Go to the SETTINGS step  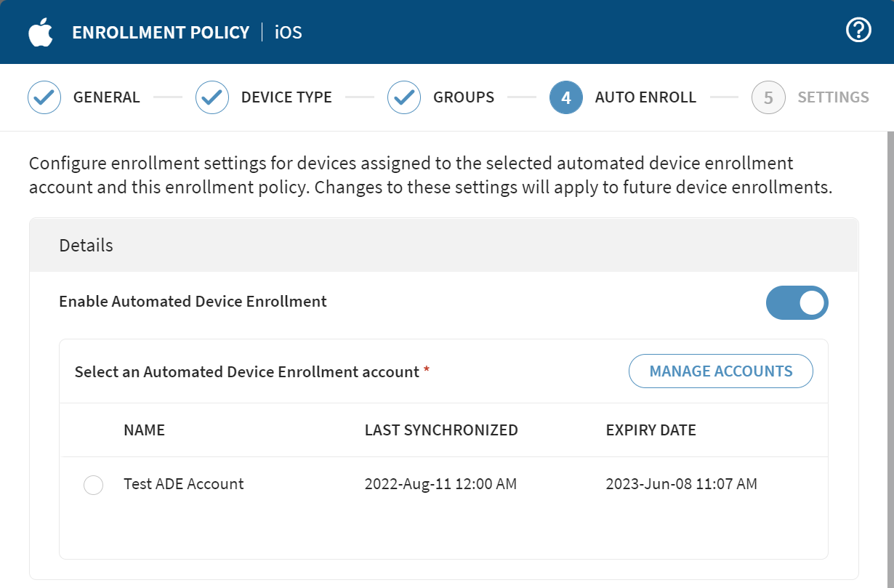[833, 97]
